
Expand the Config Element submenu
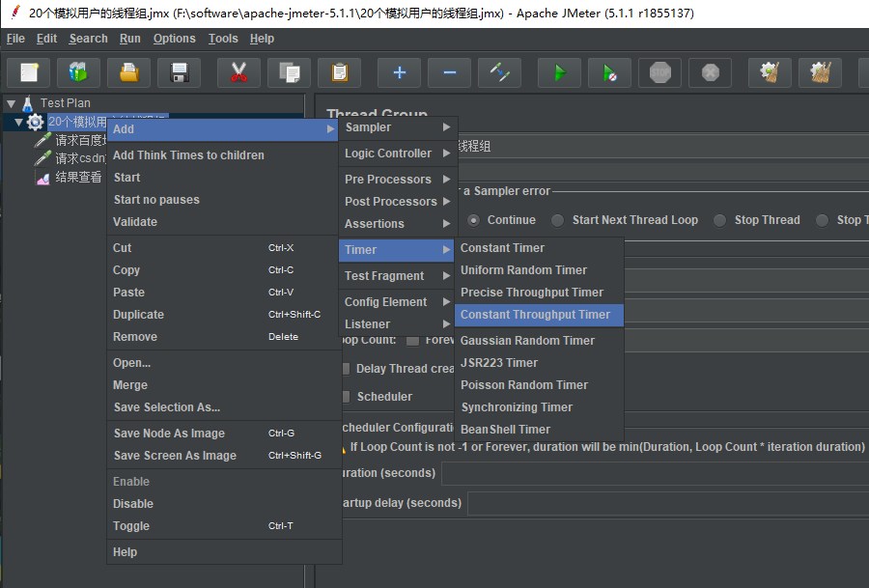398,302
